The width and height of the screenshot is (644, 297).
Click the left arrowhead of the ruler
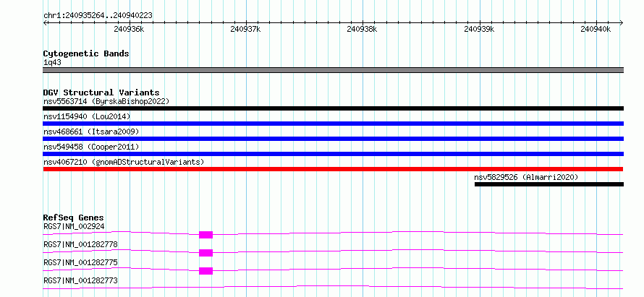45,22
